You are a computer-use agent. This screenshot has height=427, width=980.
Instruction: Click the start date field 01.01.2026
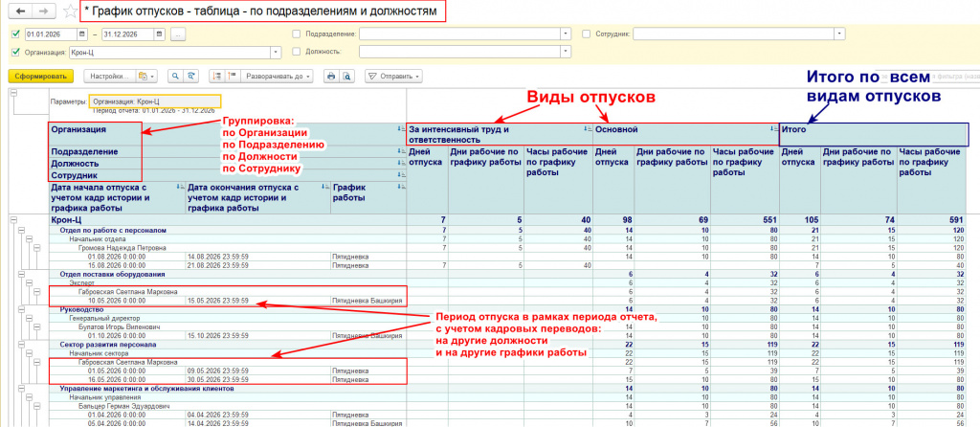(x=51, y=34)
